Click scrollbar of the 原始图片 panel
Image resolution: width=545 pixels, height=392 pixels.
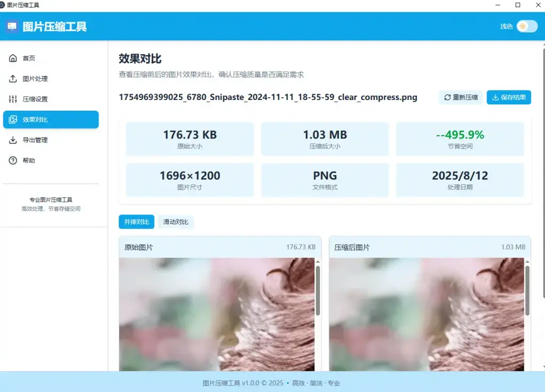[x=318, y=290]
